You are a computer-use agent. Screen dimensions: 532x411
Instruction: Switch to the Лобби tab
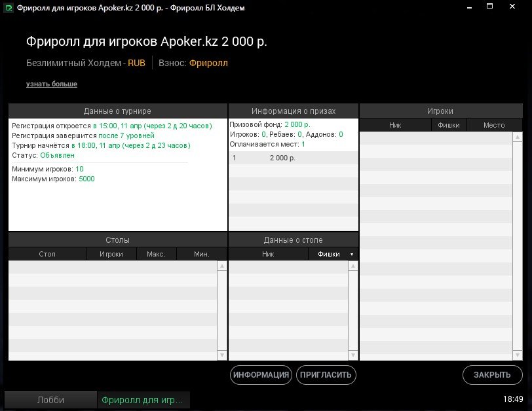(50, 399)
